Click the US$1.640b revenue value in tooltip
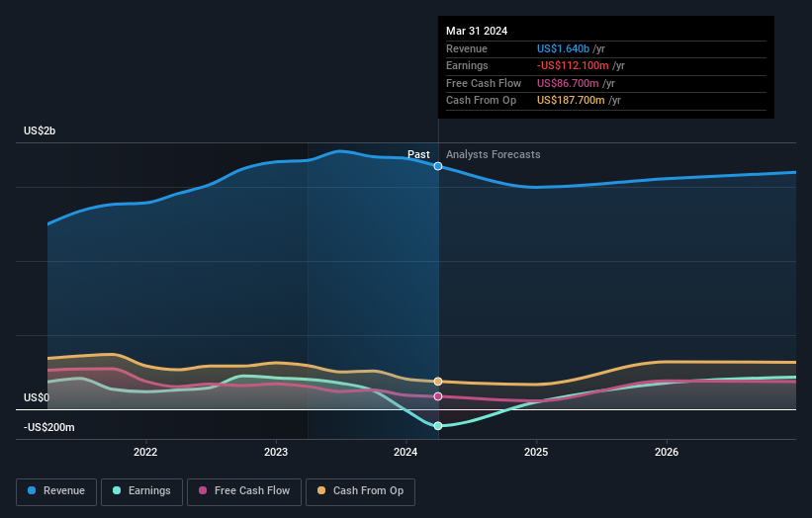This screenshot has height=518, width=812. click(x=563, y=48)
